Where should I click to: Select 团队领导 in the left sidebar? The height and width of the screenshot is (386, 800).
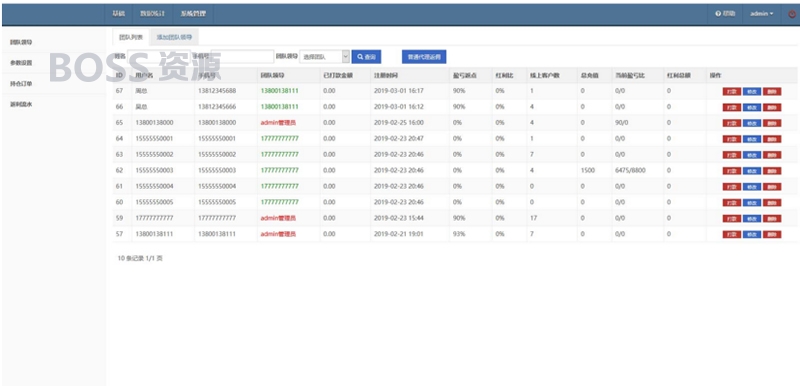(21, 42)
